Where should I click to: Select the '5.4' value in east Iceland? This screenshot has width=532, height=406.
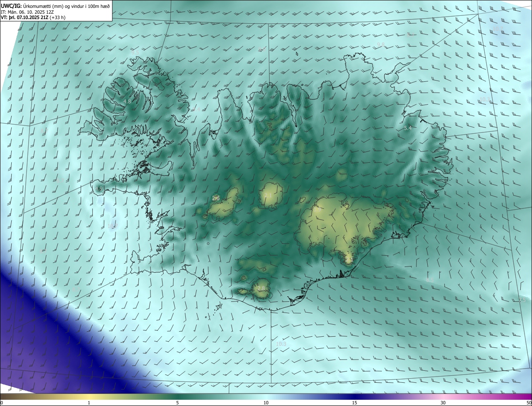pyautogui.click(x=408, y=128)
